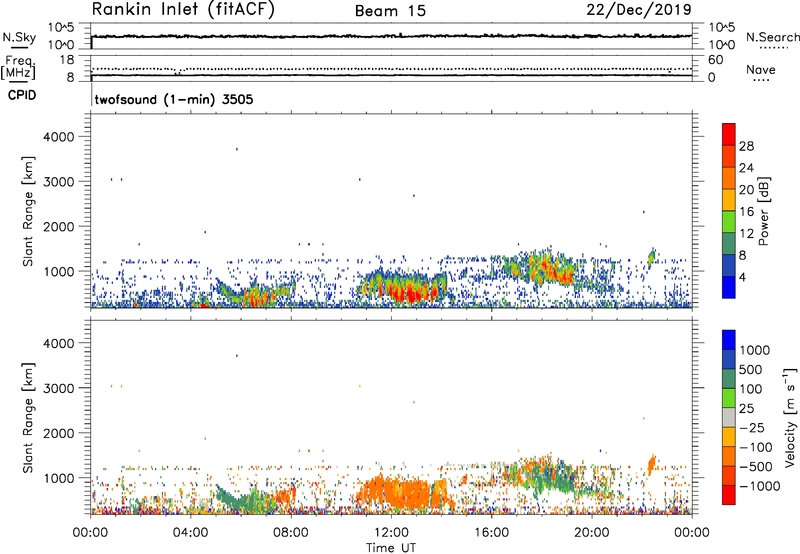Pick the light green segment of Power color bar
This screenshot has width=800, height=554.
[729, 222]
